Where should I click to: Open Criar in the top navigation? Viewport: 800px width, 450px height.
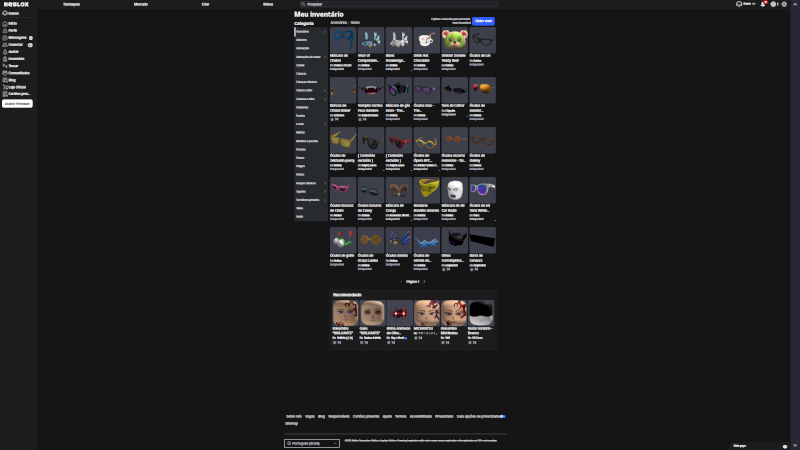tap(205, 4)
